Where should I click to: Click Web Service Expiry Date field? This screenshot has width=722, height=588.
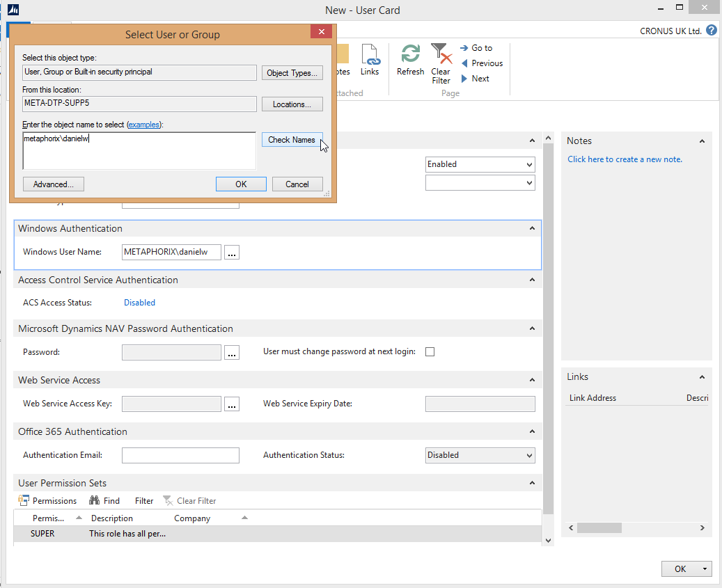[480, 404]
